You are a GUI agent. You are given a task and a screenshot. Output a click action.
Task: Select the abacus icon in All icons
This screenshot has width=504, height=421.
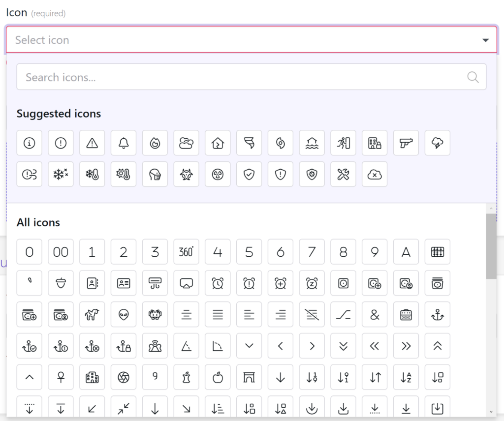437,252
